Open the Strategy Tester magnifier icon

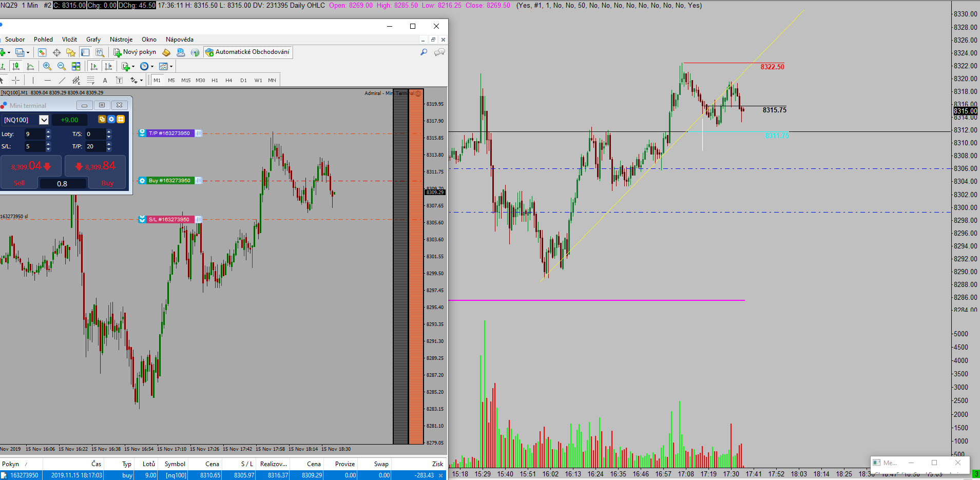100,52
